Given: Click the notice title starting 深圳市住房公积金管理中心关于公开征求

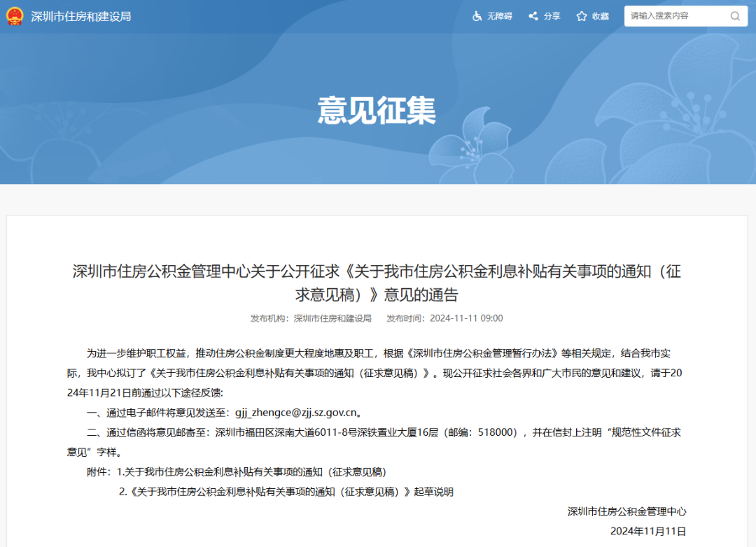Looking at the screenshot, I should tap(377, 283).
